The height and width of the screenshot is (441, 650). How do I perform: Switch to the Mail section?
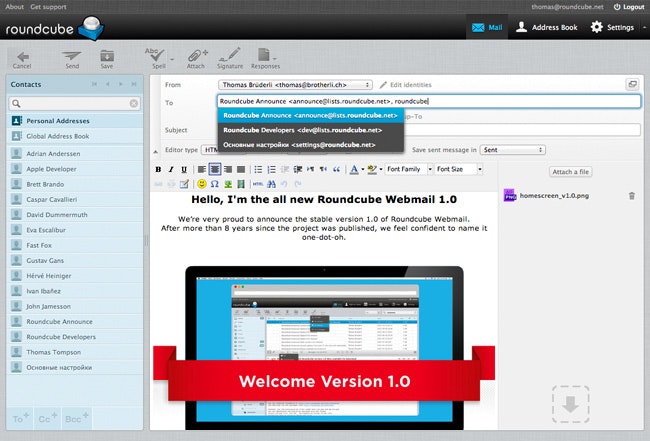487,27
